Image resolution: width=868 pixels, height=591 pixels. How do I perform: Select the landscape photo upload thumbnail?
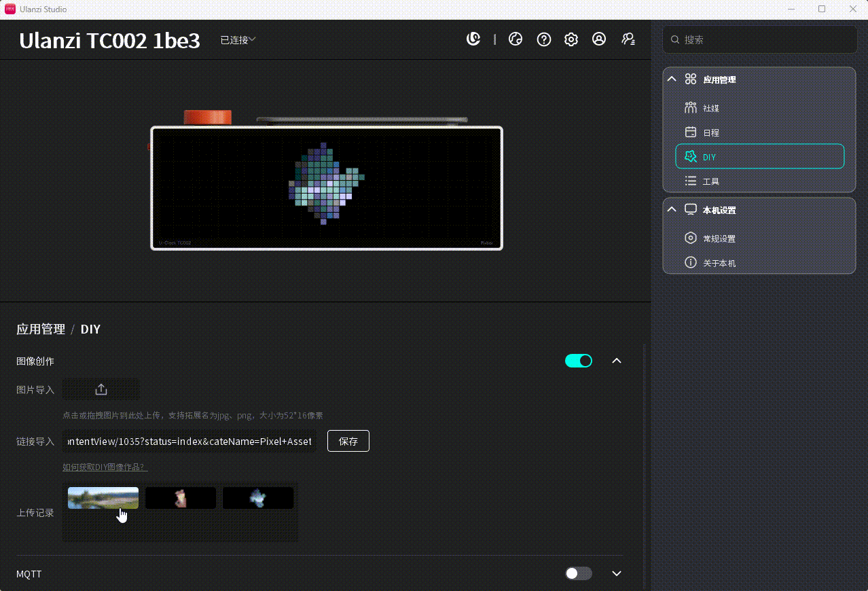(103, 498)
